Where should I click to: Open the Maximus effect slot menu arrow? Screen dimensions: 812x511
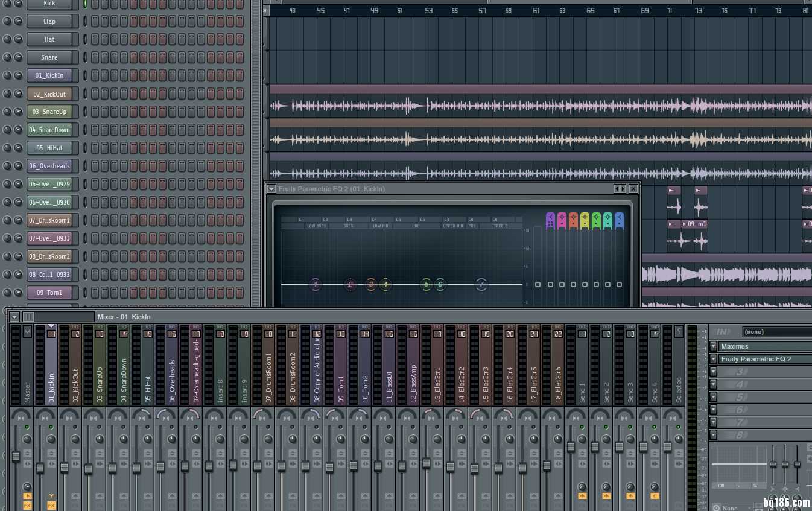(713, 346)
